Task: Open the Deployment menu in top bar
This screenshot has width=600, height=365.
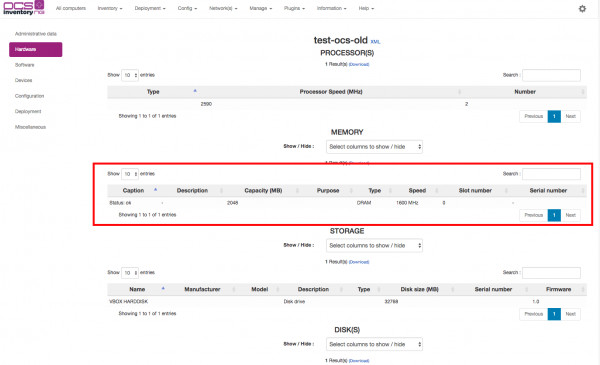Action: 150,8
